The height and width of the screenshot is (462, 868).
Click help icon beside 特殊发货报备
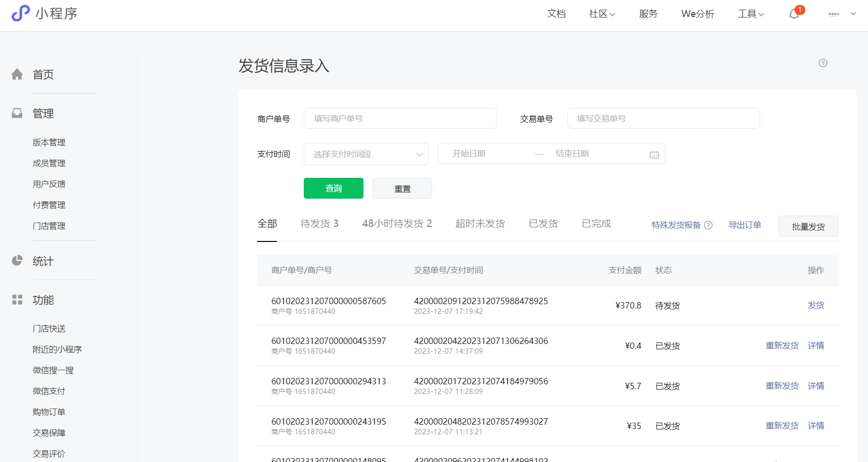(709, 225)
